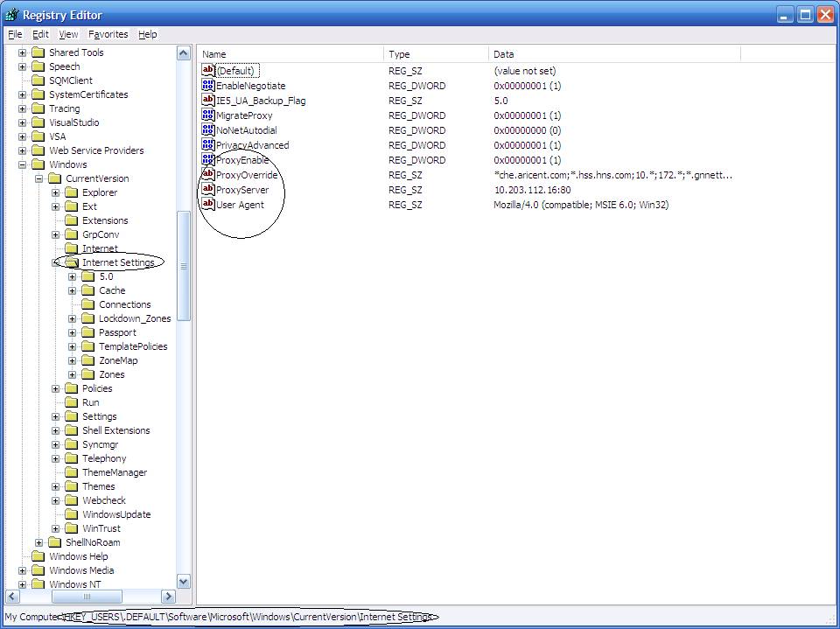The image size is (840, 629).
Task: Click the string icon beside User Agent
Action: (208, 204)
